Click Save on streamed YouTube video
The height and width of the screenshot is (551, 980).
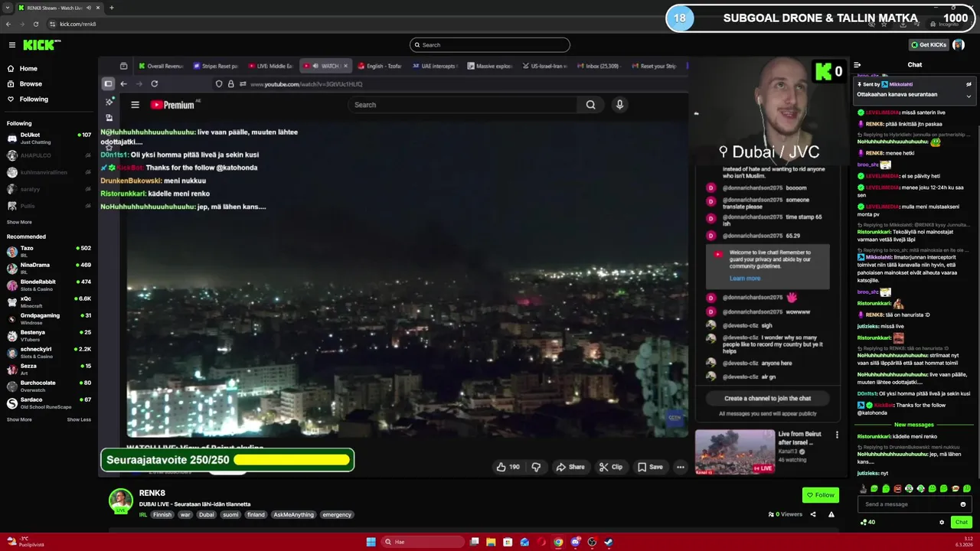[x=649, y=467]
